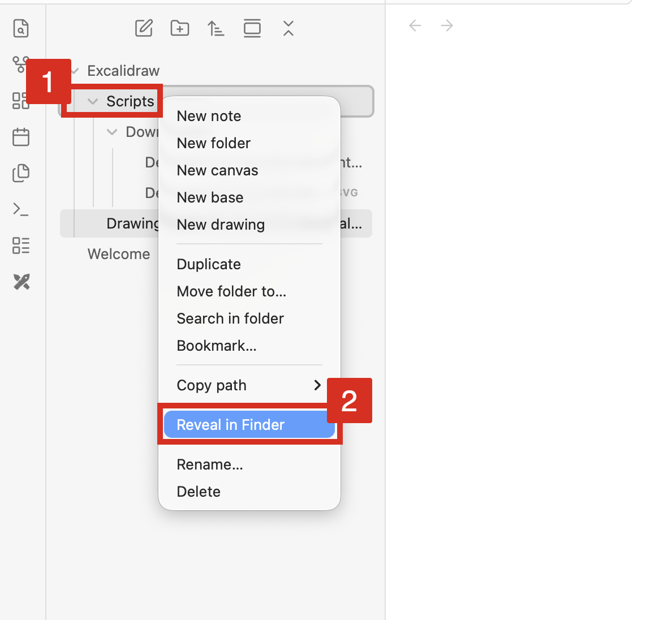The width and height of the screenshot is (672, 620).
Task: Open the Welcome note in file tree
Action: (119, 254)
